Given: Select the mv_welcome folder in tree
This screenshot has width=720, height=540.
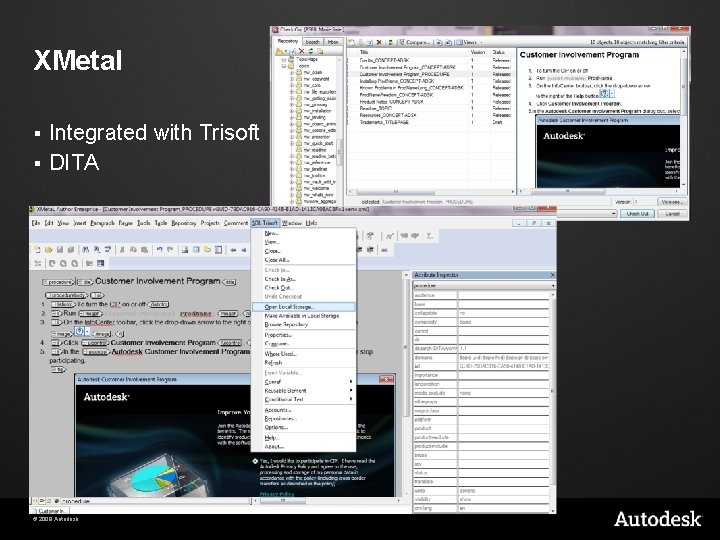Looking at the screenshot, I should [316, 188].
